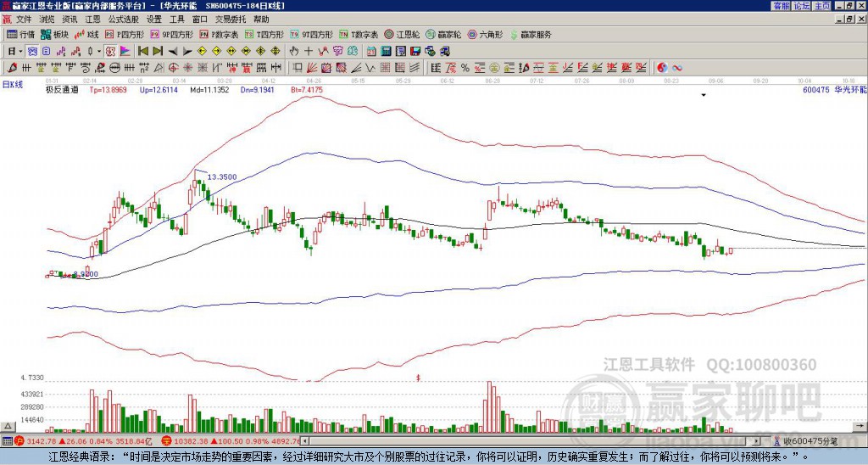Viewport: 868px width, 465px height.
Task: Select the circle with cross tool
Action: pos(173,68)
